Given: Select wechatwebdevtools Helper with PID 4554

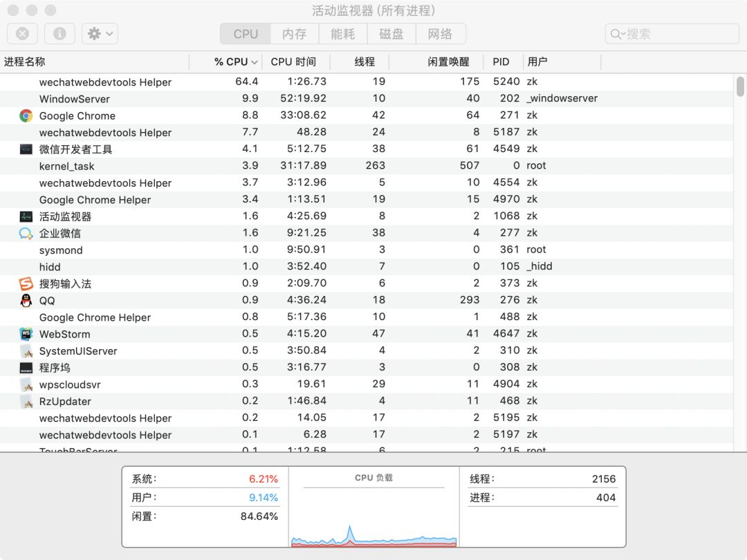Looking at the screenshot, I should [367, 183].
